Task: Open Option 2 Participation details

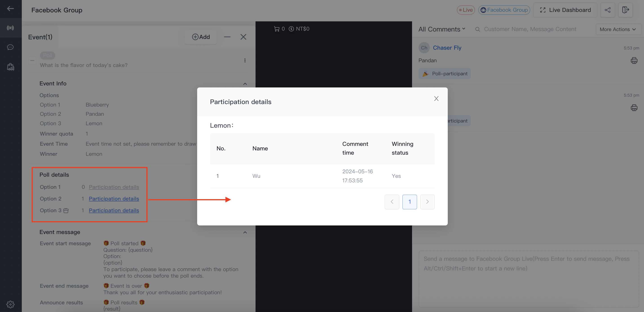Action: (114, 199)
